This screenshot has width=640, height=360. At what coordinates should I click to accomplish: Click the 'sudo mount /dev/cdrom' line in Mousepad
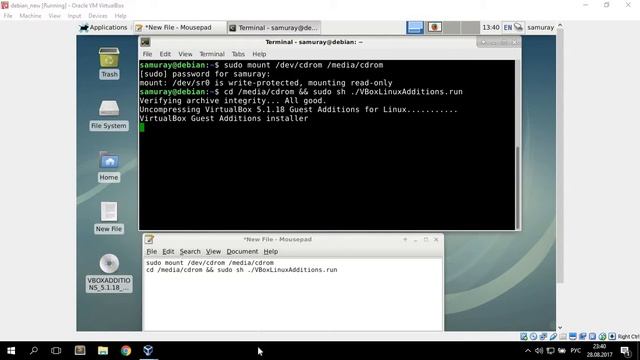pyautogui.click(x=210, y=263)
